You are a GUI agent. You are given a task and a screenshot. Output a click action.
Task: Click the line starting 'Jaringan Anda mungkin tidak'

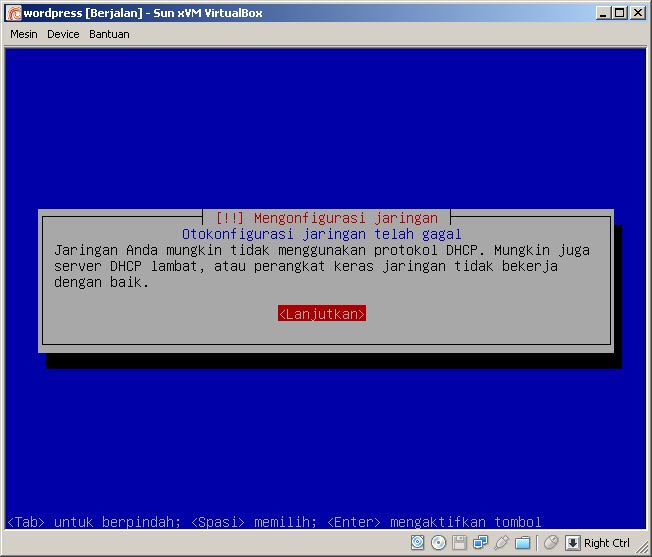click(322, 250)
